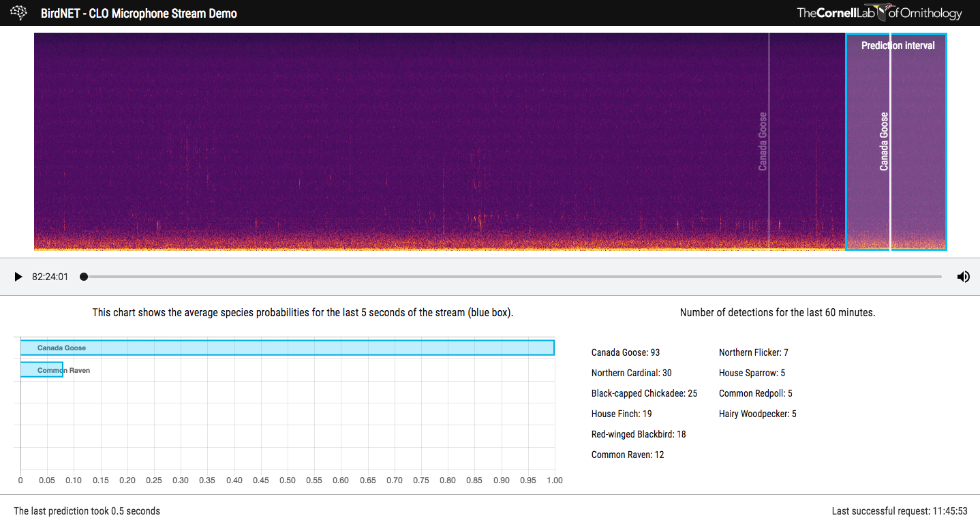Click the faded Canada Goose spectrogram marker
Viewport: 980px width, 520px height.
click(763, 141)
